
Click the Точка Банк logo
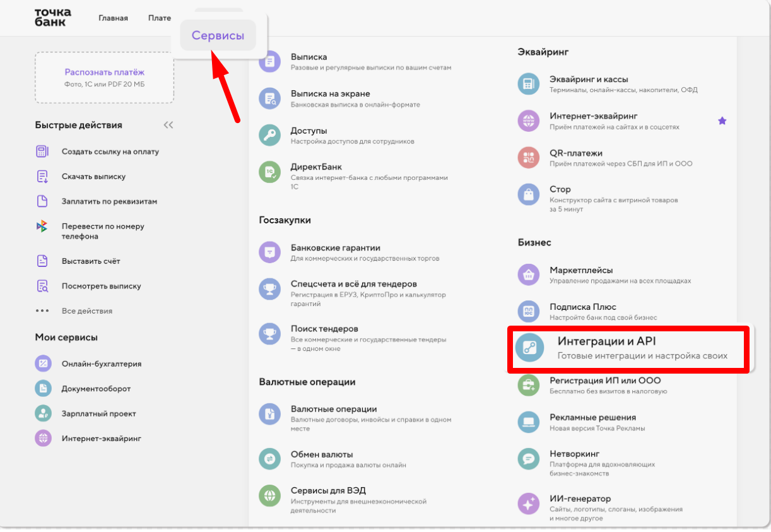pyautogui.click(x=53, y=17)
